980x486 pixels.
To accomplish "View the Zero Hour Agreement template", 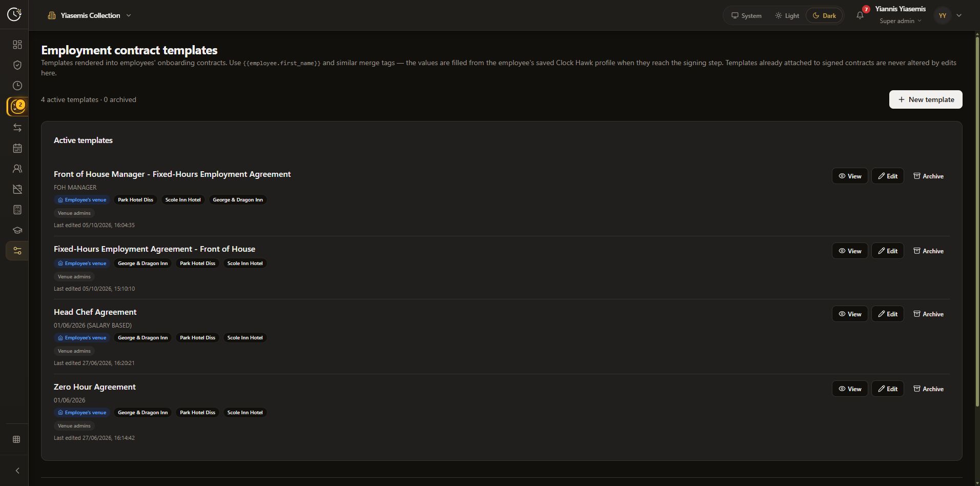I will (850, 389).
